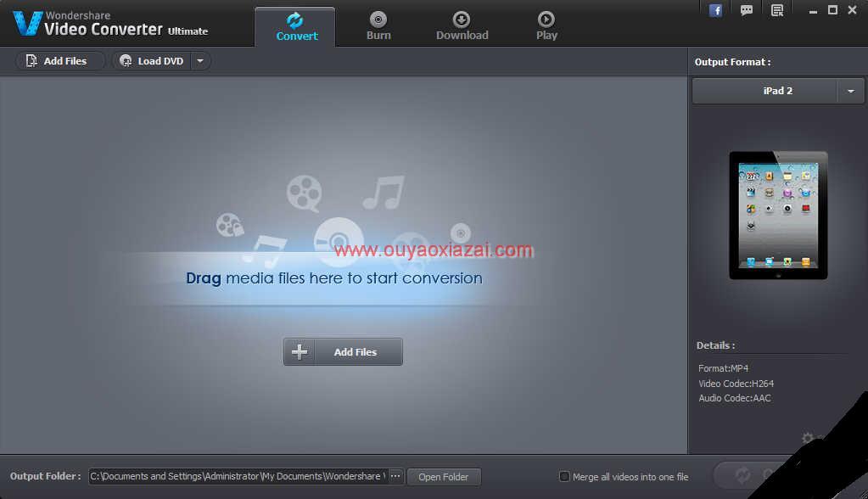Open output settings gear icon
The height and width of the screenshot is (499, 868).
coord(808,439)
